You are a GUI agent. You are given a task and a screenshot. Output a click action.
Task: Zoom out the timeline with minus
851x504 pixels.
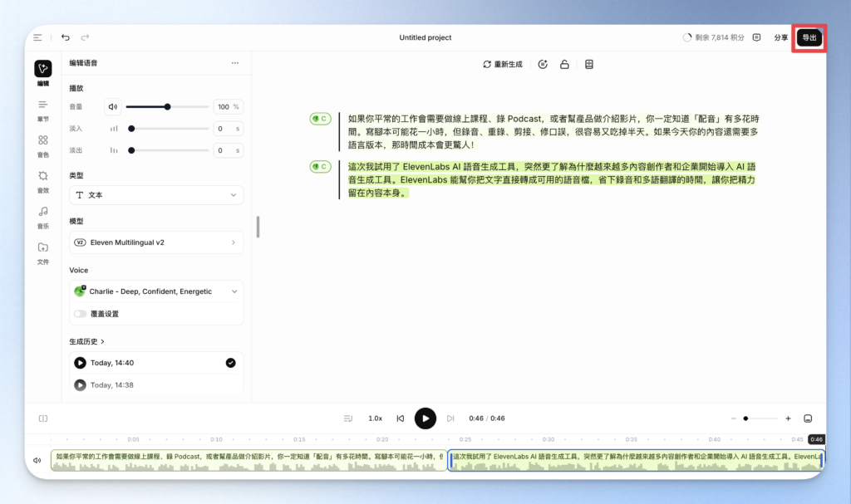click(733, 418)
